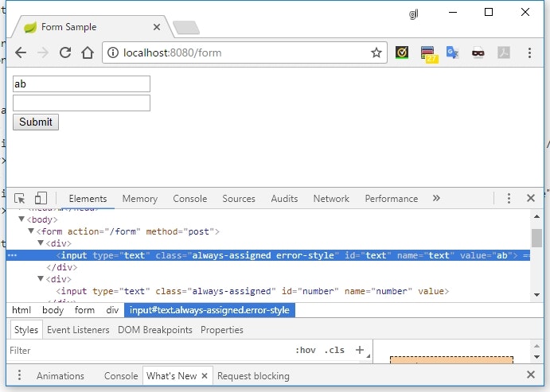Click the empty number input field

(81, 103)
